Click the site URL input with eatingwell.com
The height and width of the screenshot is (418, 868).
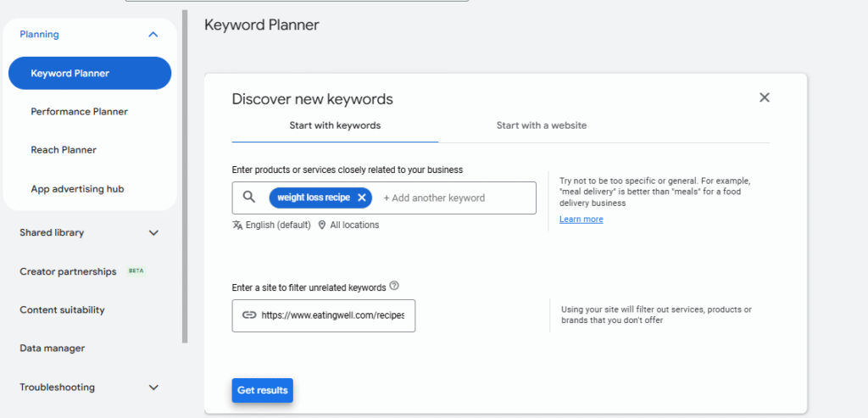coord(332,315)
